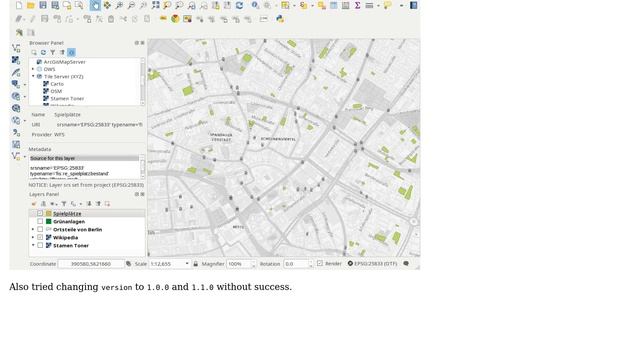
Task: Click the Metadata text vertical scrollbar
Action: click(x=142, y=167)
